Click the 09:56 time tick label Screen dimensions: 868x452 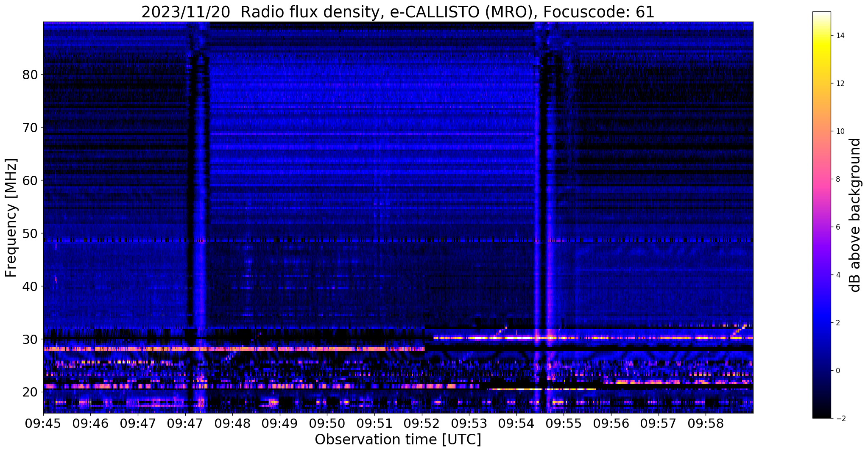pyautogui.click(x=611, y=424)
